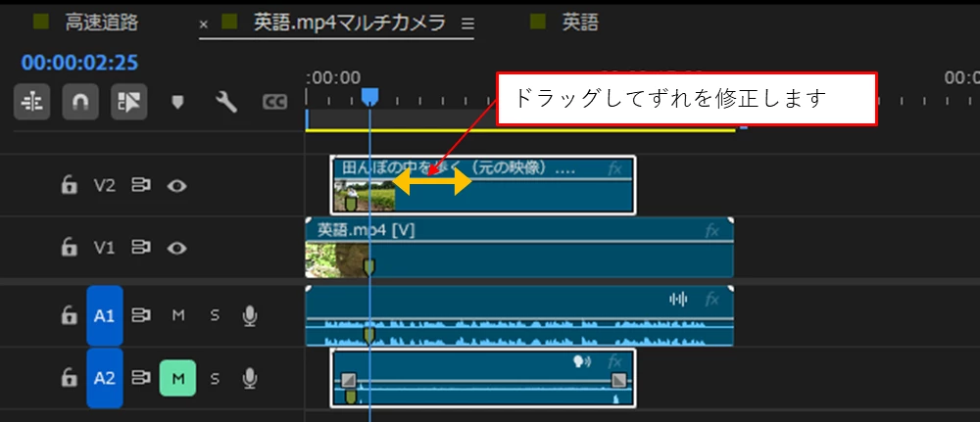The height and width of the screenshot is (422, 980).
Task: Toggle lock on track A2
Action: point(69,378)
